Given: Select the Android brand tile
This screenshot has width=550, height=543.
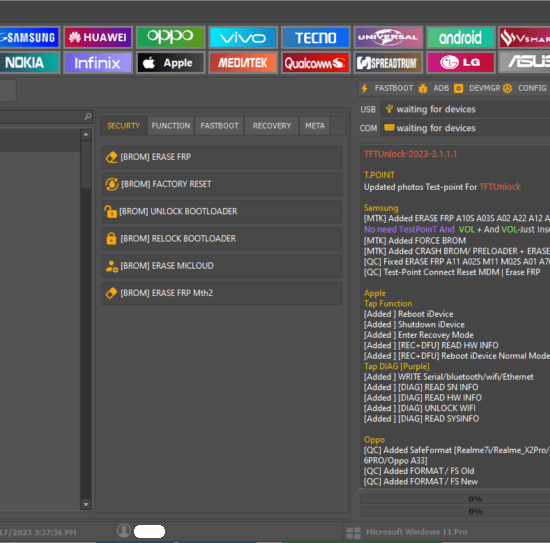Looking at the screenshot, I should click(x=461, y=37).
